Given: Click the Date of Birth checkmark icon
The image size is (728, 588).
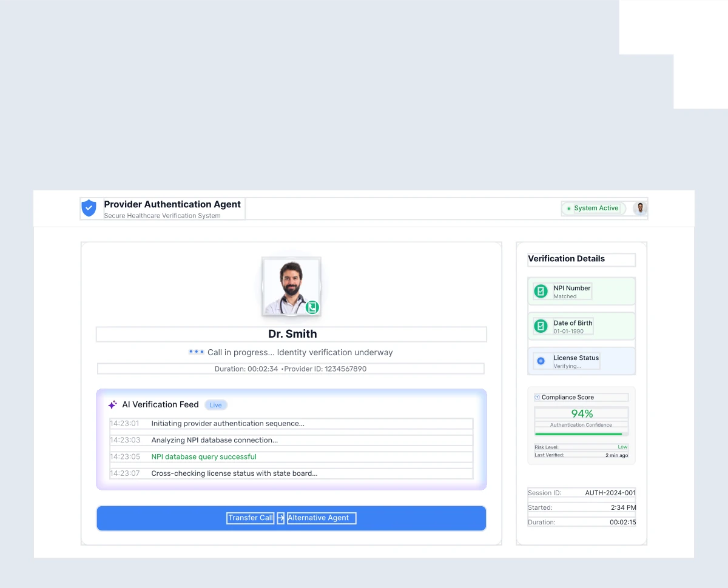Looking at the screenshot, I should pos(541,326).
